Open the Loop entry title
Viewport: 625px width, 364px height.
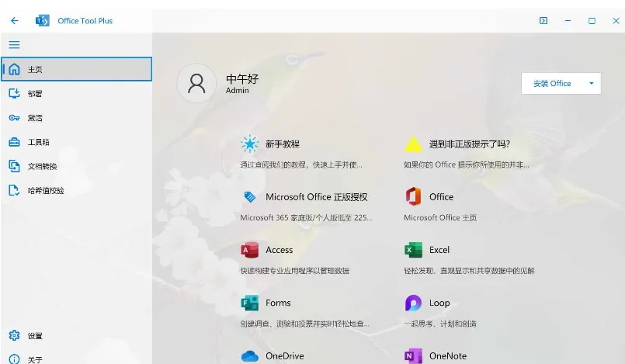(439, 303)
